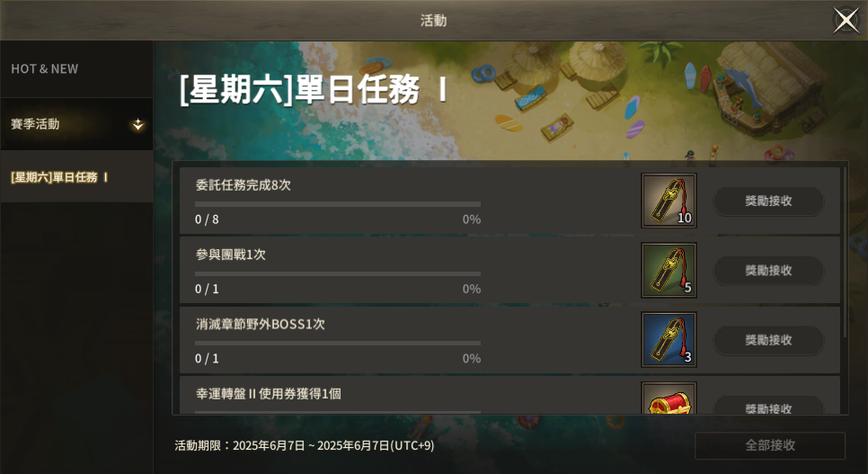The height and width of the screenshot is (474, 868).
Task: Claim reward for 幸運轉盤 II 使用券 task
Action: [768, 406]
